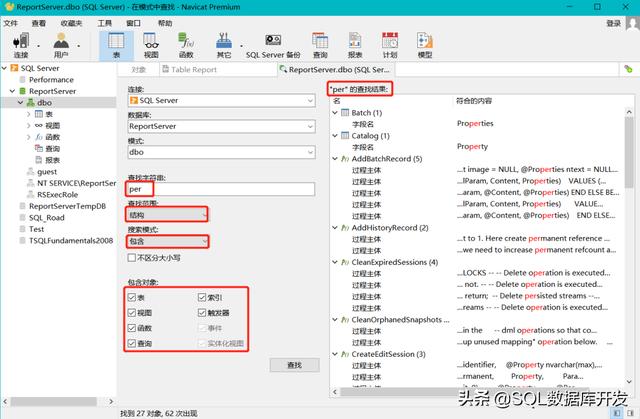Image resolution: width=640 pixels, height=419 pixels.
Task: Expand the Views node under dbo
Action: 29,125
